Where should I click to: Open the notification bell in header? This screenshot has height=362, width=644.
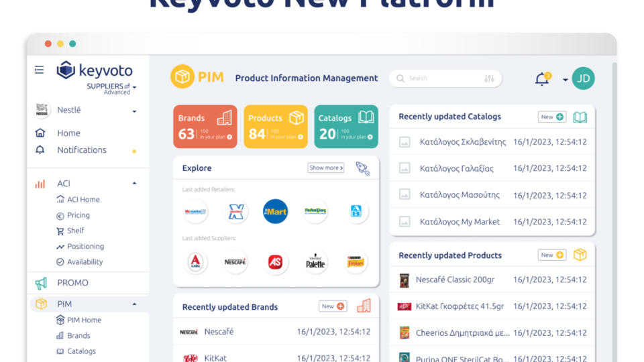pos(542,78)
